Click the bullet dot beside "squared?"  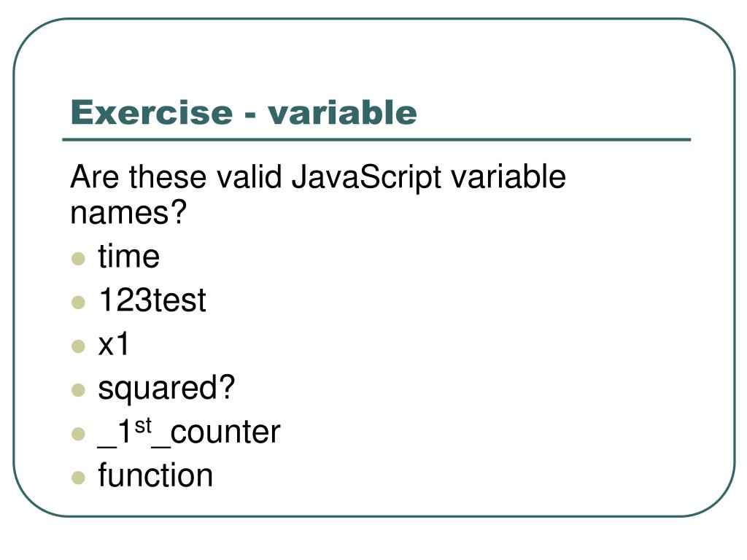click(x=79, y=389)
